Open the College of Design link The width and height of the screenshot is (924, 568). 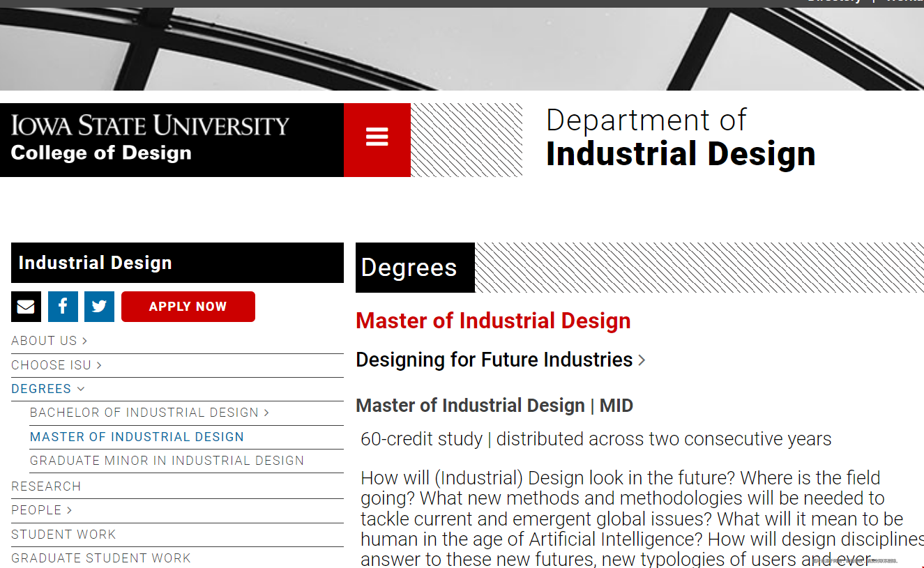101,153
